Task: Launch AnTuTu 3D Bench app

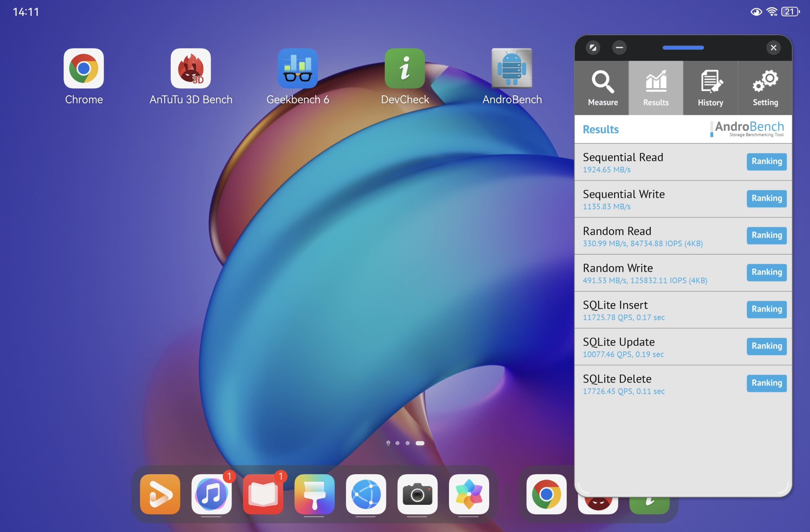Action: click(x=190, y=68)
